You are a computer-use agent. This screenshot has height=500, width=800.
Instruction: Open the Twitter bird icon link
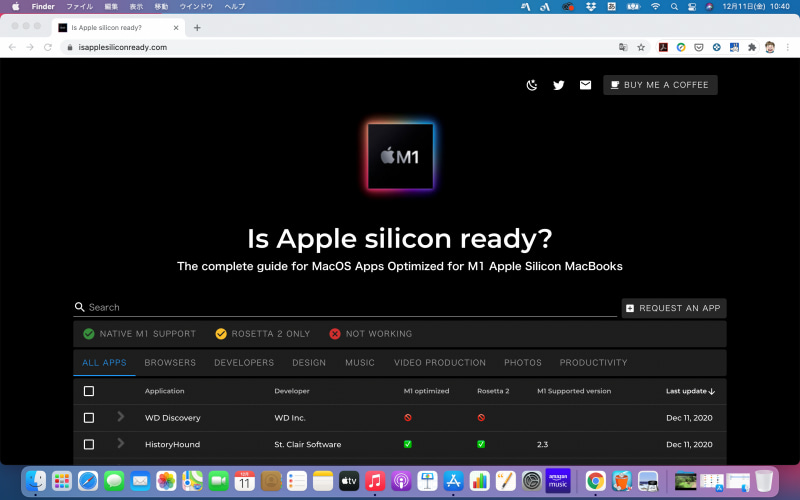click(559, 85)
